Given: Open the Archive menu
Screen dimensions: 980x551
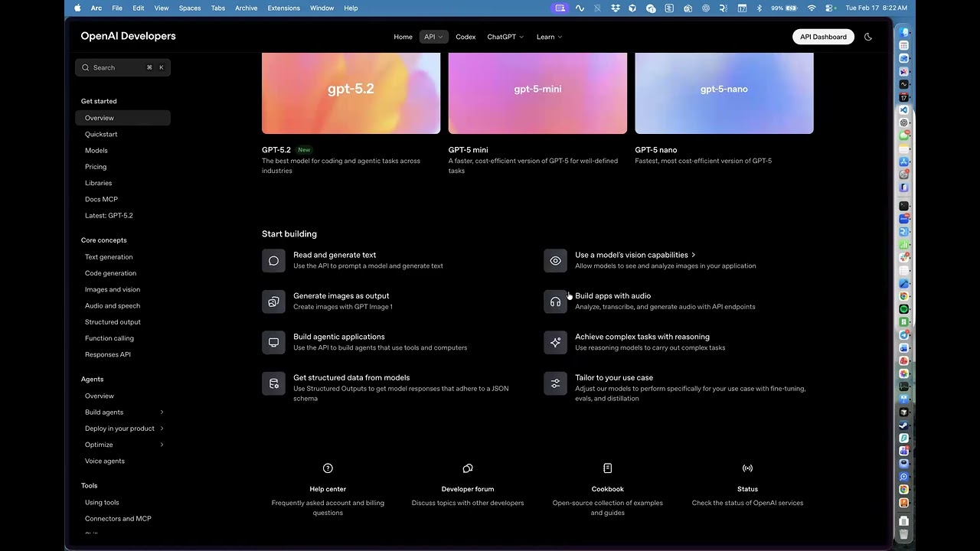Looking at the screenshot, I should 246,8.
